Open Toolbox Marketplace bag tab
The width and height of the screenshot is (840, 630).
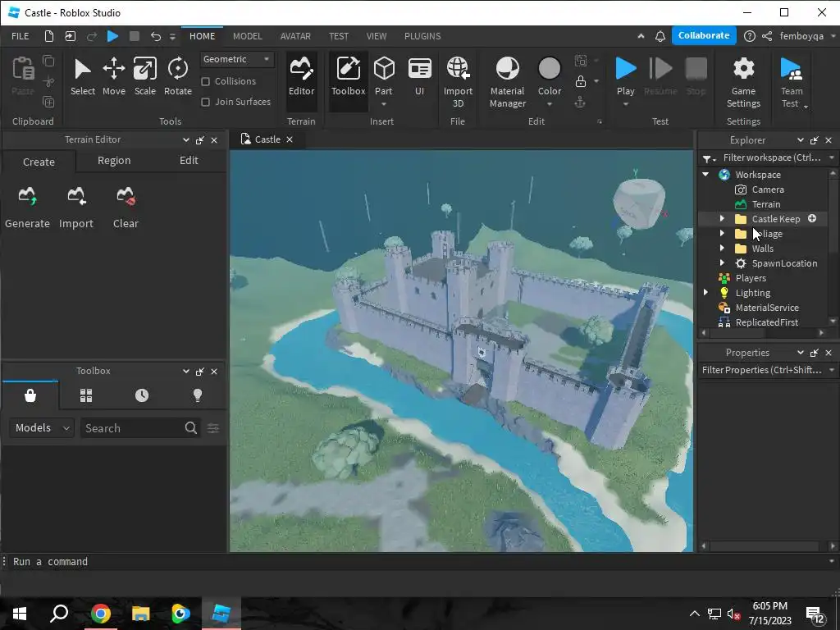point(30,395)
